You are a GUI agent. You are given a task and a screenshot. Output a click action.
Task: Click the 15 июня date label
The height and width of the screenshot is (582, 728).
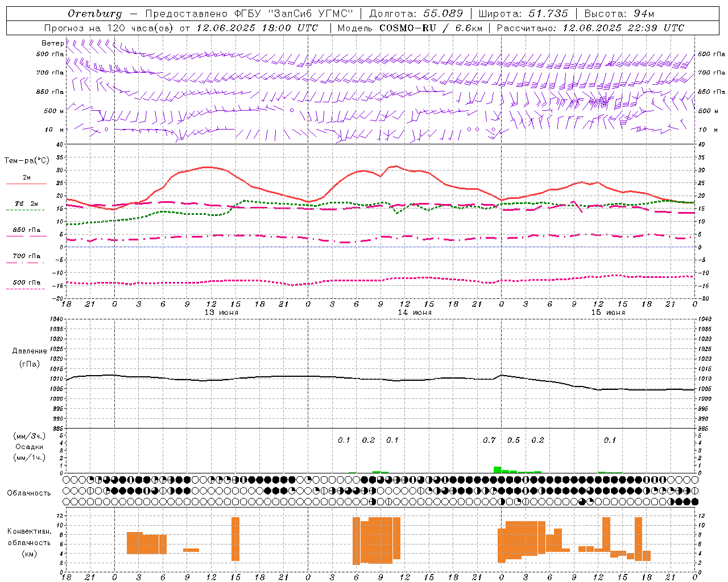click(608, 313)
